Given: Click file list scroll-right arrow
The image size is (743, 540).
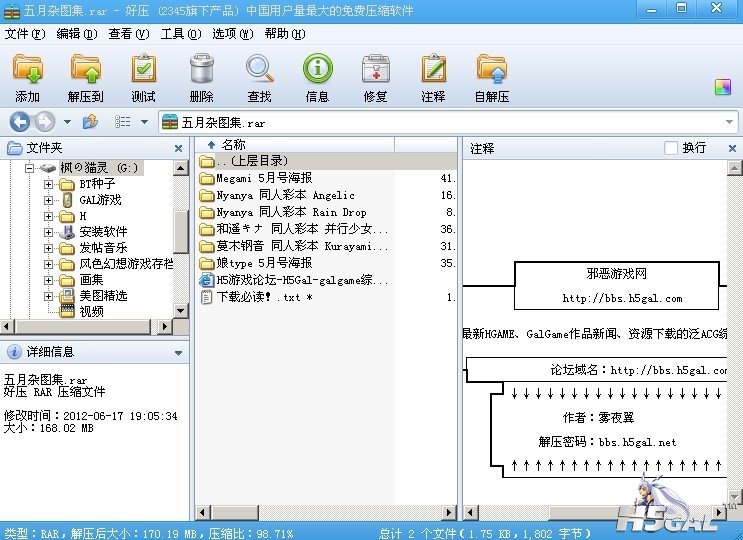Looking at the screenshot, I should pos(449,512).
